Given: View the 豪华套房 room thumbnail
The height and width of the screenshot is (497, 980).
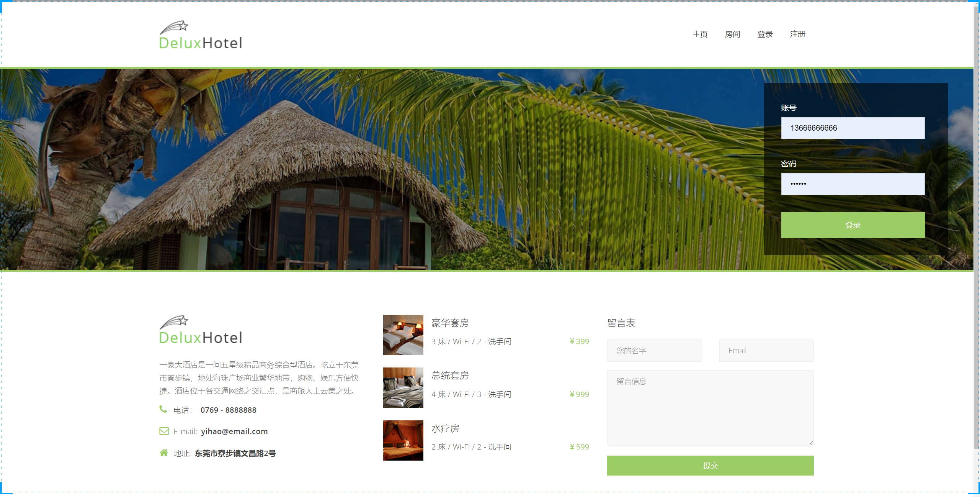Looking at the screenshot, I should (403, 335).
